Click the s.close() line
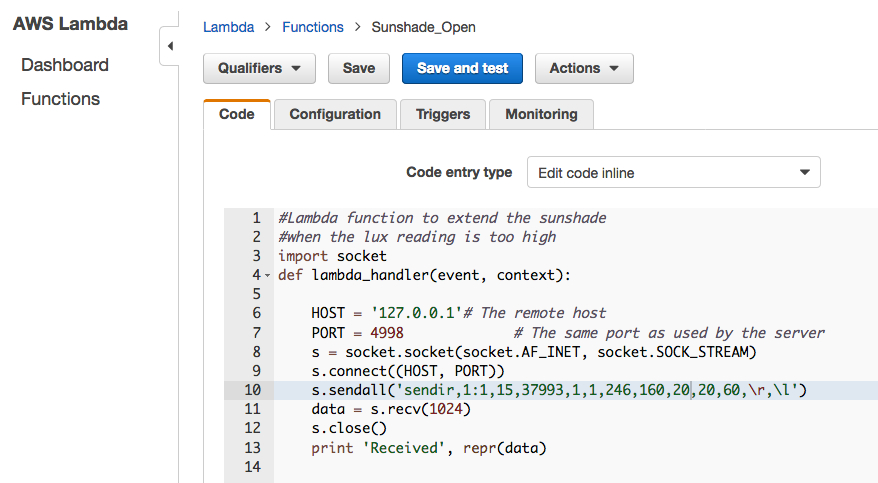 click(x=349, y=428)
